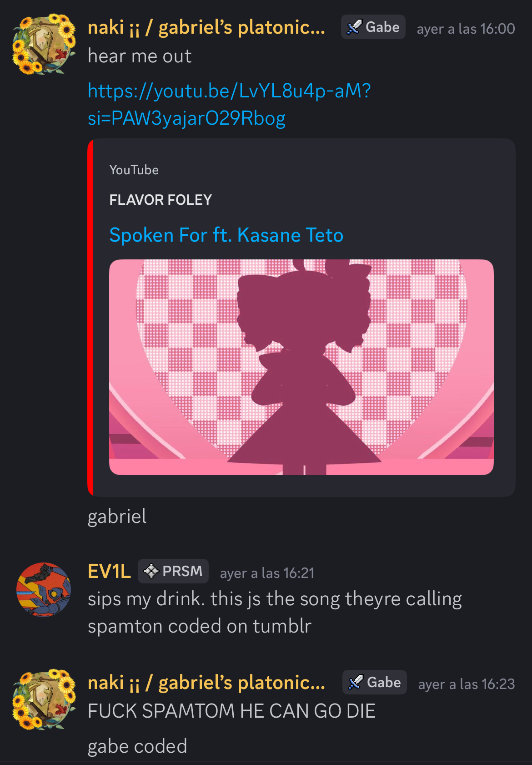Click the YouTube provider label in embed
The width and height of the screenshot is (532, 765).
[134, 170]
